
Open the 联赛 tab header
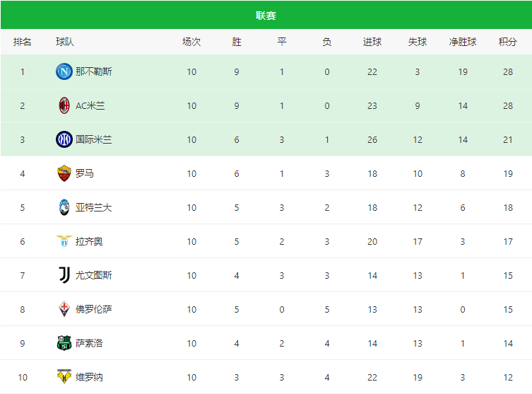click(x=266, y=16)
